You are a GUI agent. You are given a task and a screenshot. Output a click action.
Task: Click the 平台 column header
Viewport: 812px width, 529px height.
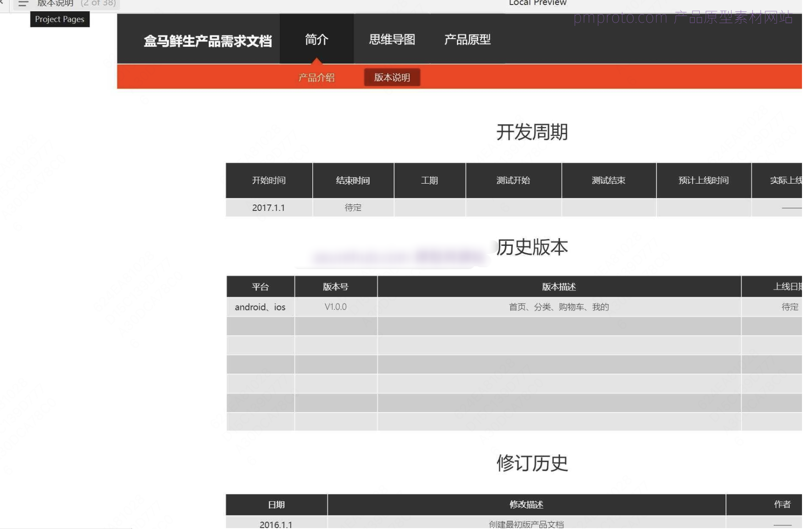pos(260,287)
